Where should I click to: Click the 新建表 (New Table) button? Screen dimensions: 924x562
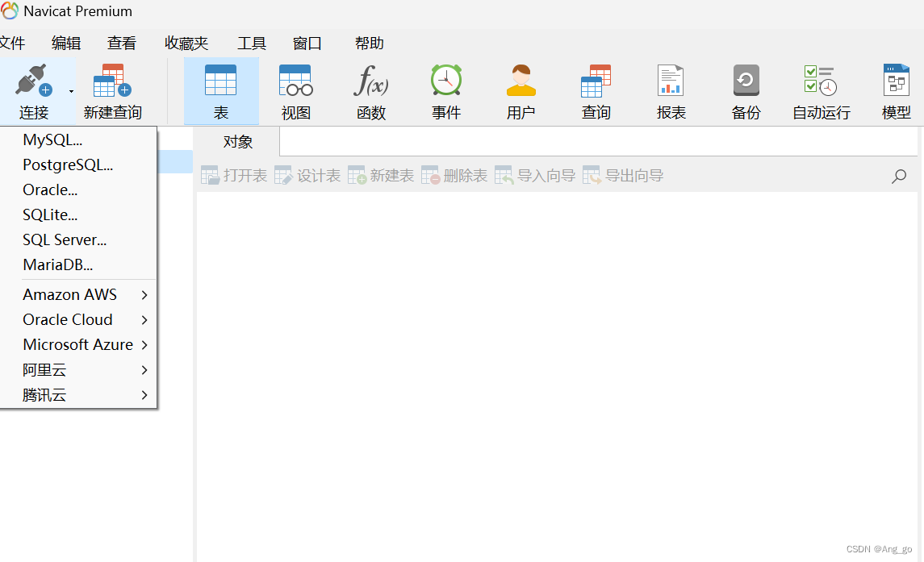380,174
